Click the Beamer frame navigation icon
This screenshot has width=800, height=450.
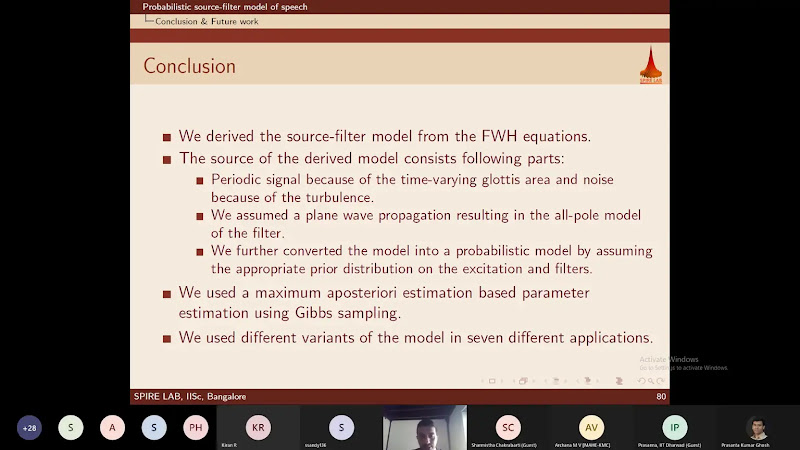pyautogui.click(x=523, y=381)
